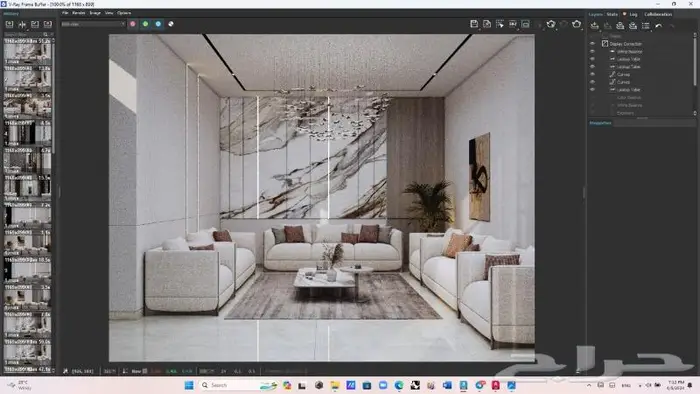This screenshot has width=700, height=394.
Task: Switch to the Log tab
Action: [633, 14]
